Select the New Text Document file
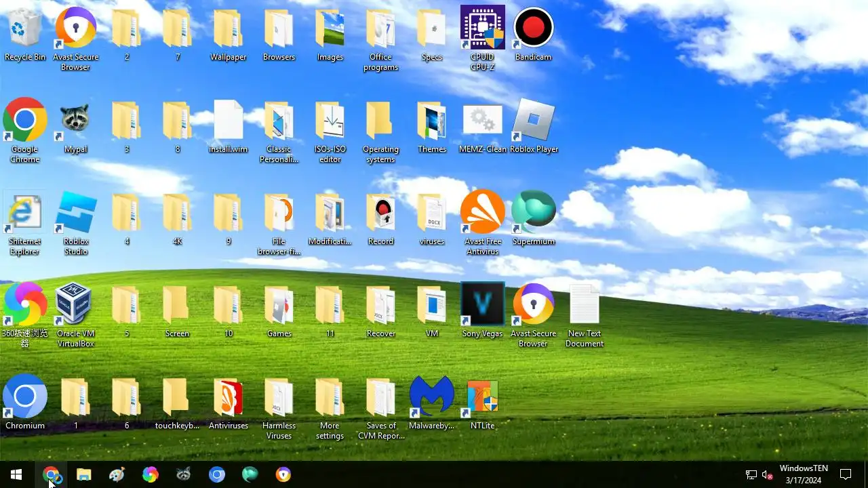The image size is (868, 488). [585, 316]
